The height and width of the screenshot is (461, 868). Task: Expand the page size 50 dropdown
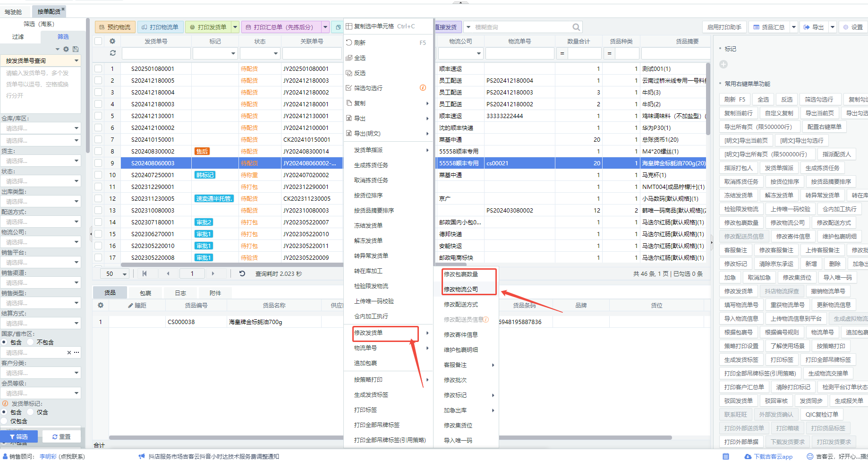(x=125, y=274)
